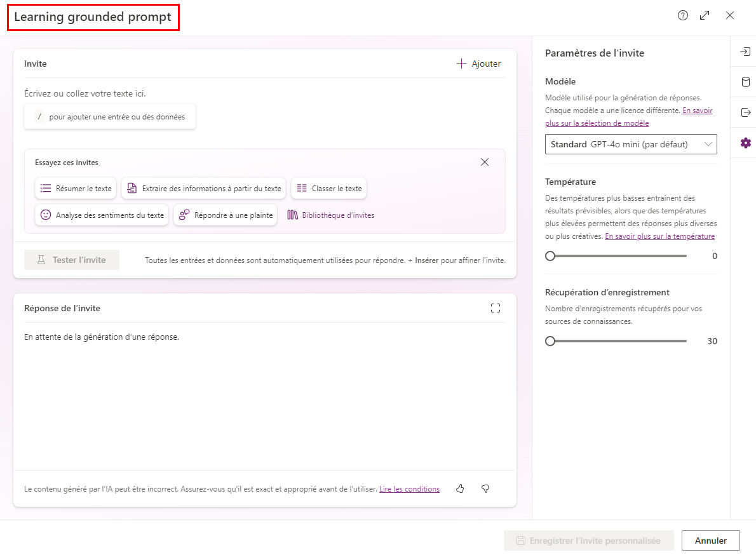Select the settings gear sidebar icon
Screen dimensions: 756x557
[745, 143]
